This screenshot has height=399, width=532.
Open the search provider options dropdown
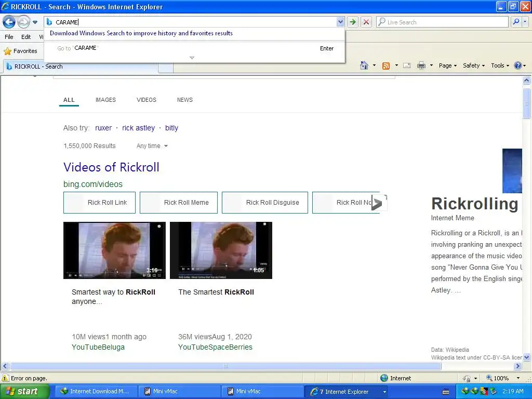coord(525,22)
